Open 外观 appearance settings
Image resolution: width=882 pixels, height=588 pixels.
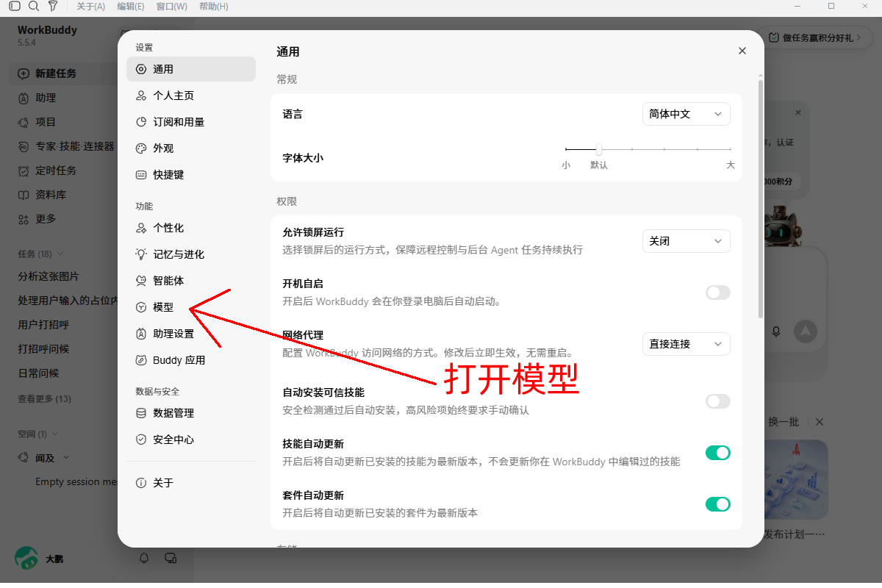(191, 148)
